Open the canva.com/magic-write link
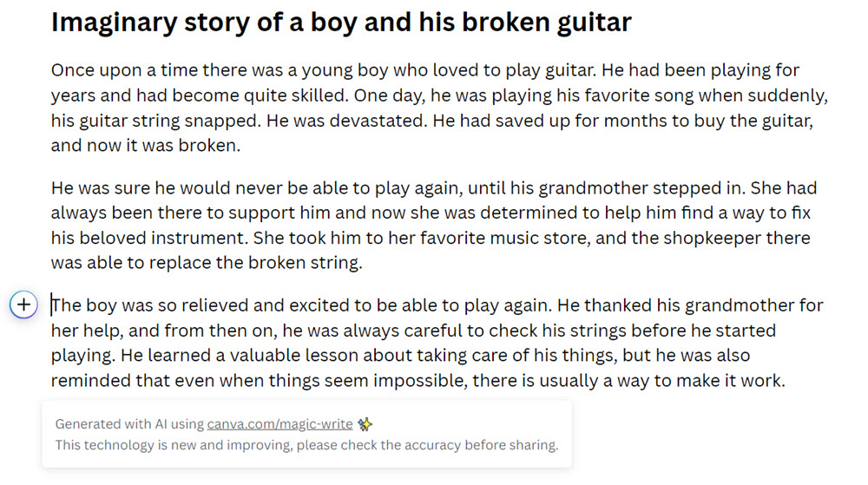 click(x=279, y=424)
